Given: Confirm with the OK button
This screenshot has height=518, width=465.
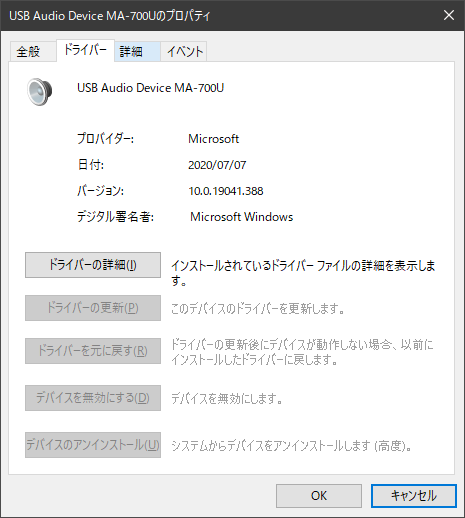Looking at the screenshot, I should 319,496.
